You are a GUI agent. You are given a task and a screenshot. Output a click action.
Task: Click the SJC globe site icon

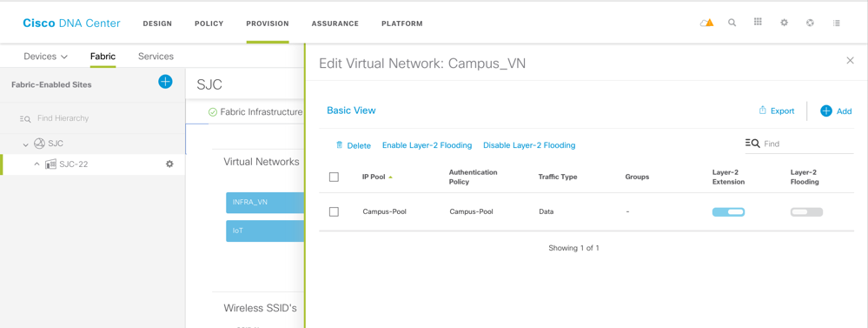coord(39,144)
